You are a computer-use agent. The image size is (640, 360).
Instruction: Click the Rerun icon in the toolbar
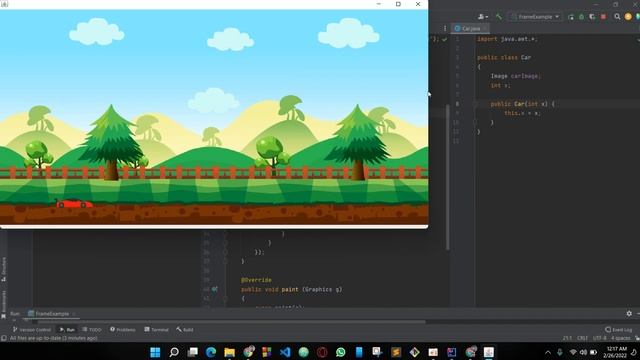571,17
